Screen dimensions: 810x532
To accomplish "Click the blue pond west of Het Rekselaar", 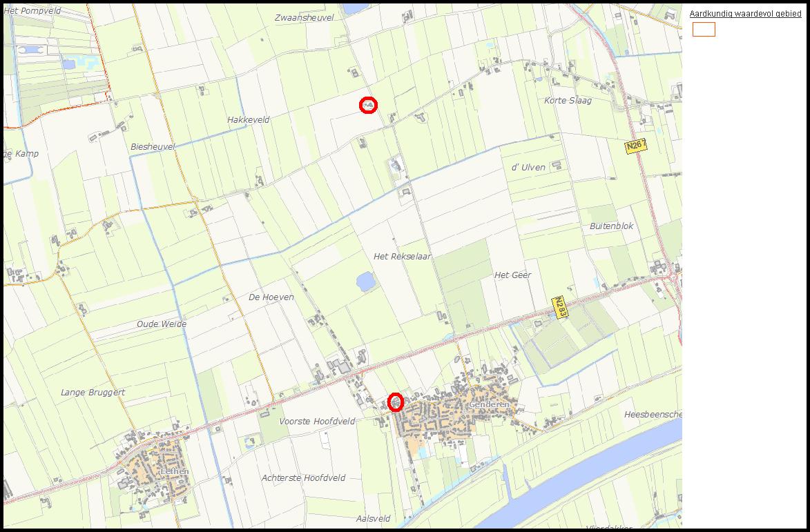I will pyautogui.click(x=366, y=282).
